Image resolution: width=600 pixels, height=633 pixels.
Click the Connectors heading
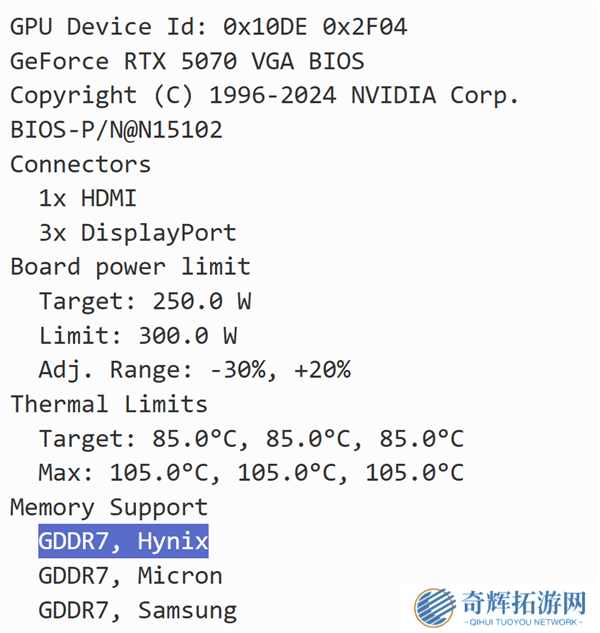[x=80, y=164]
